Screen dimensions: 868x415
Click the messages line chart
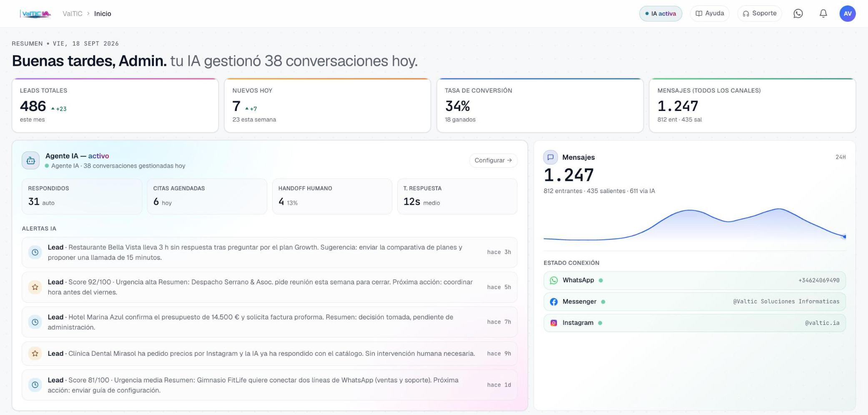(x=695, y=224)
